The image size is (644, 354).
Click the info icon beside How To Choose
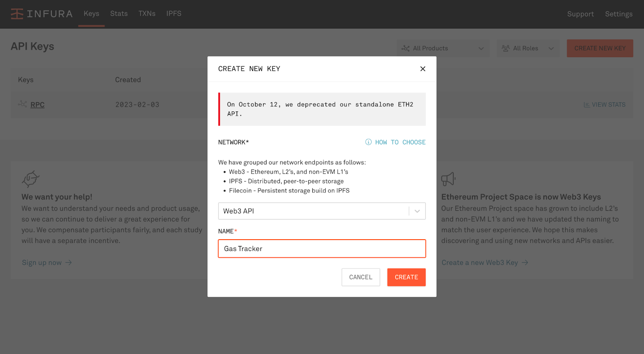[x=368, y=142]
